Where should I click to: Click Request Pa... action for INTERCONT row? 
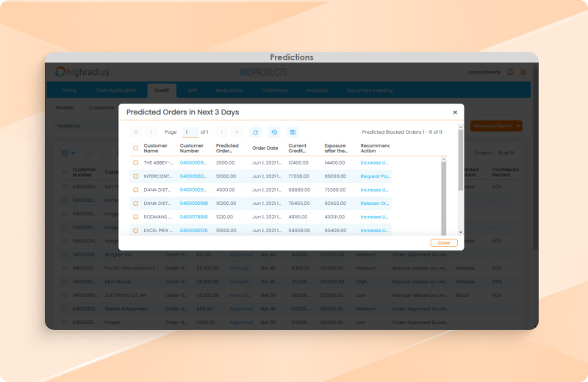click(375, 176)
